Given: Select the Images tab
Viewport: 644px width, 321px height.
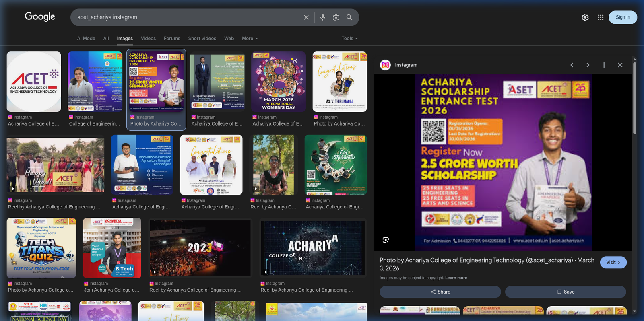Looking at the screenshot, I should click(125, 39).
